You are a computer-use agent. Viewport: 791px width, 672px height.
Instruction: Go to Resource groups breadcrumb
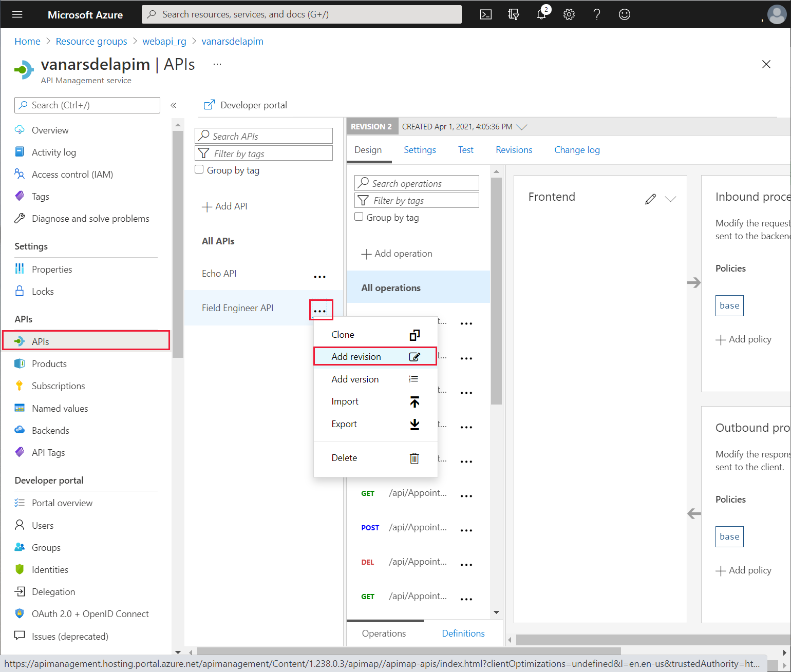pos(91,41)
